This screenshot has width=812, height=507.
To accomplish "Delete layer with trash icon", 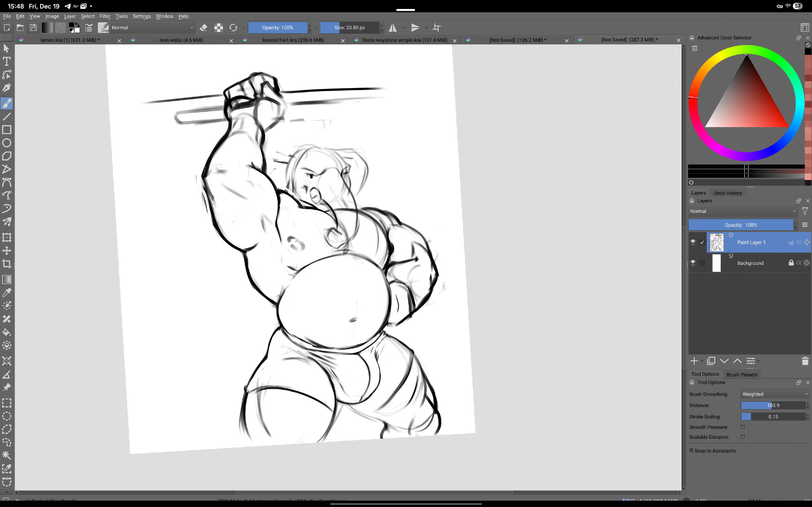I will click(805, 361).
